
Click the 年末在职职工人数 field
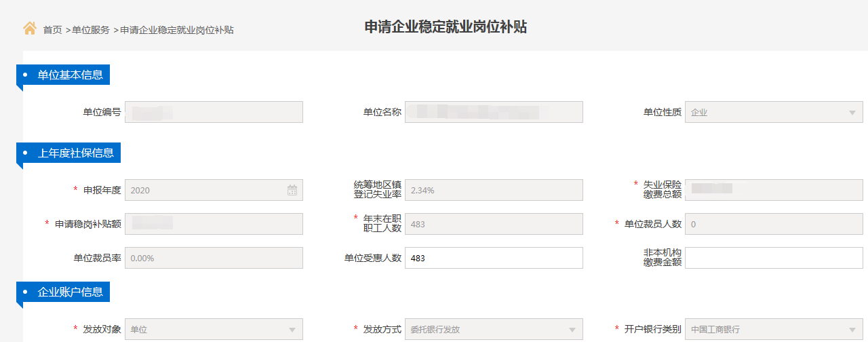494,224
